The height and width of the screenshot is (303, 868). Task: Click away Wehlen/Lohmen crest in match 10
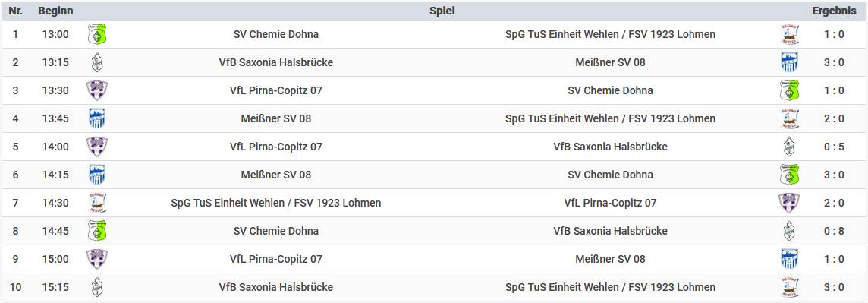[789, 287]
